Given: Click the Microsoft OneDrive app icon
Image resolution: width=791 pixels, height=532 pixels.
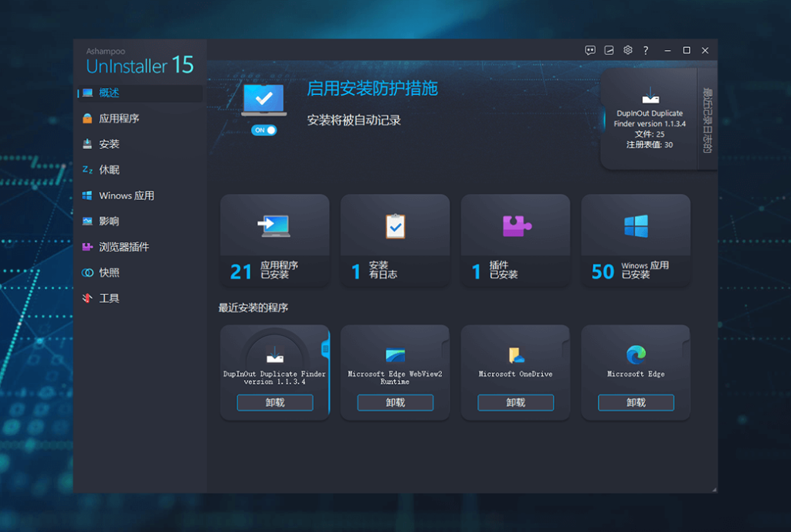Looking at the screenshot, I should [516, 355].
